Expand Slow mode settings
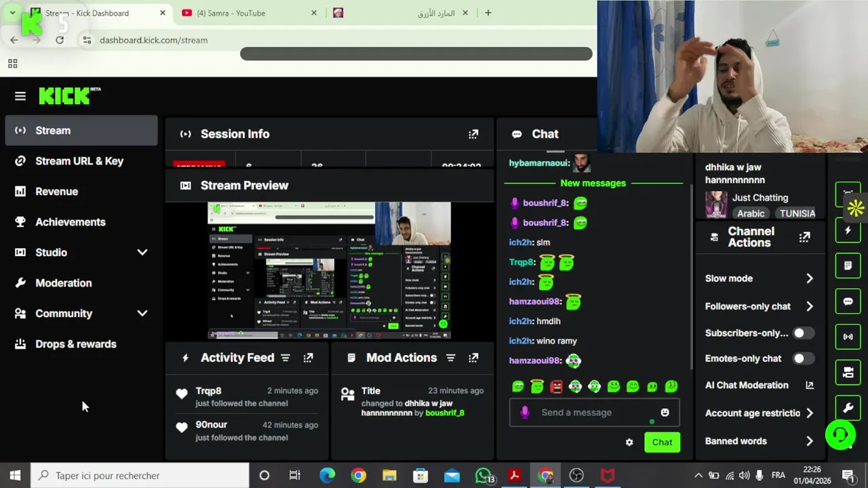868x488 pixels. (x=809, y=279)
